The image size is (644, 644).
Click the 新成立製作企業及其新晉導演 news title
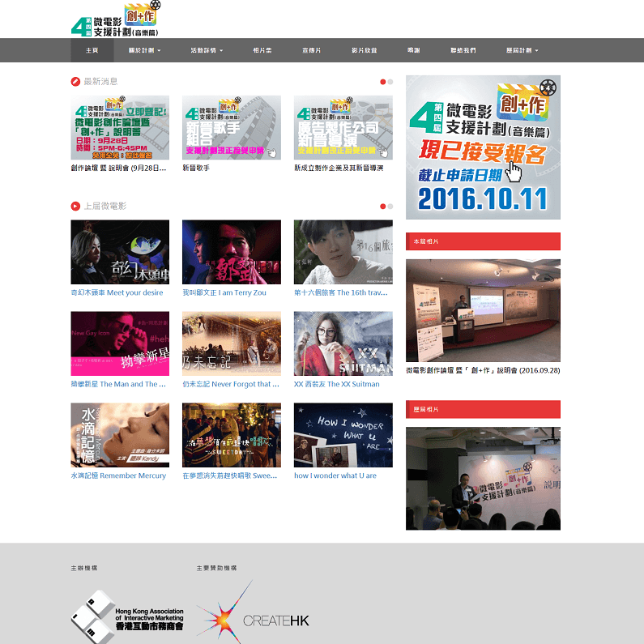[339, 168]
